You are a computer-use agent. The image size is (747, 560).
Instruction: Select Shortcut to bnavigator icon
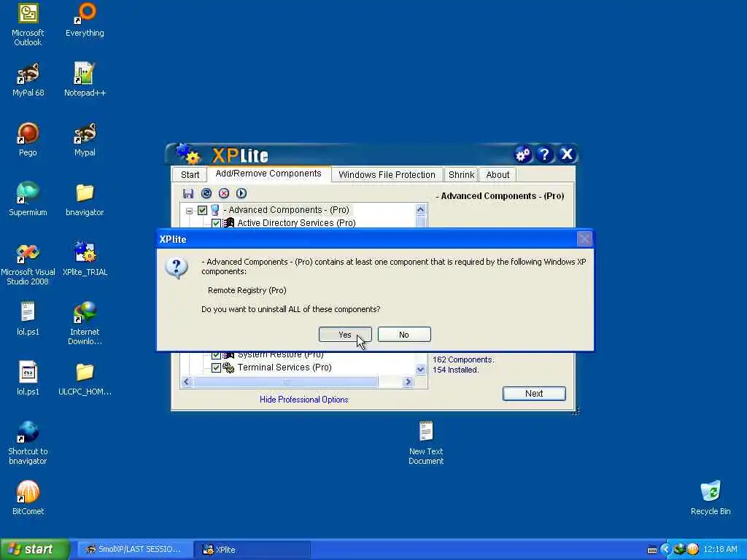[x=28, y=443]
